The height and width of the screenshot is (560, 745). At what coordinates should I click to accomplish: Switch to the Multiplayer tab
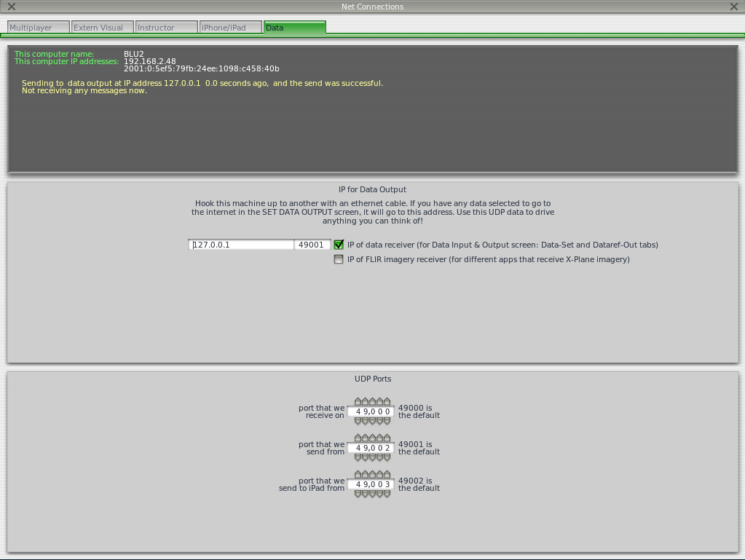38,28
